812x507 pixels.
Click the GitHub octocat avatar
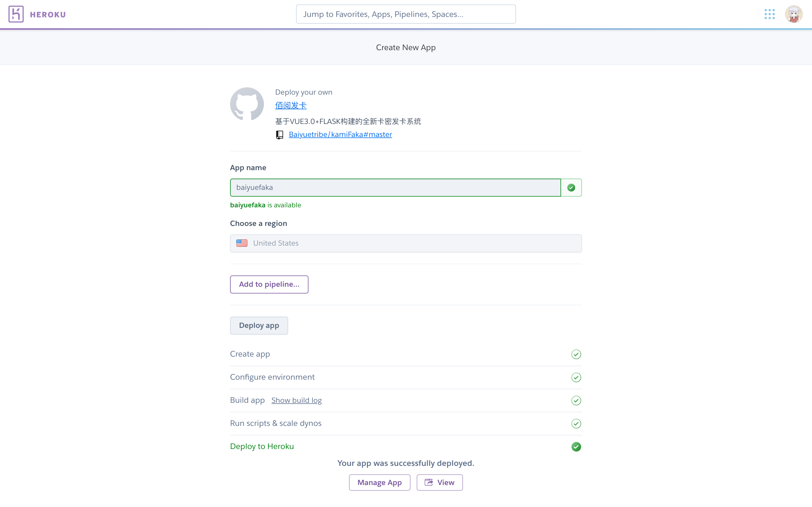point(247,104)
